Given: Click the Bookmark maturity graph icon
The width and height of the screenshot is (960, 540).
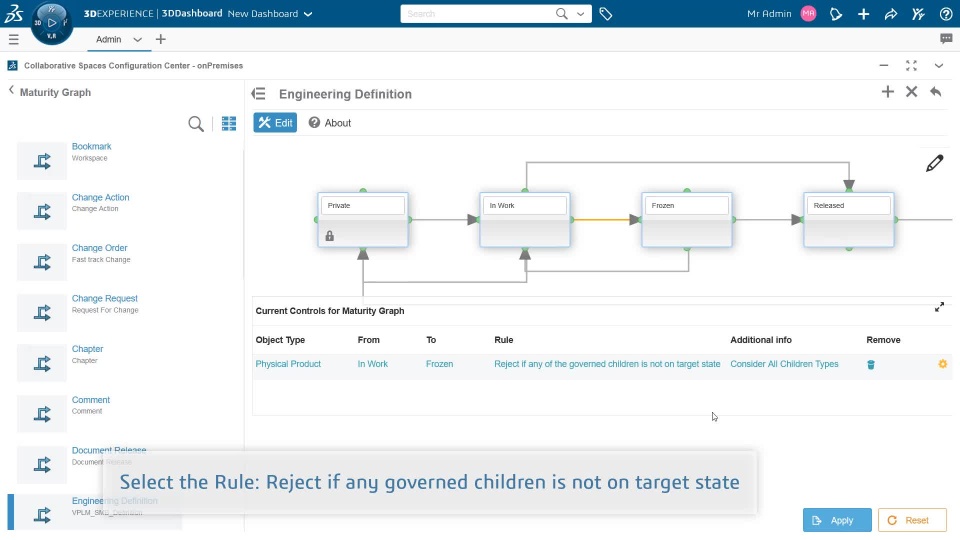Looking at the screenshot, I should click(42, 161).
